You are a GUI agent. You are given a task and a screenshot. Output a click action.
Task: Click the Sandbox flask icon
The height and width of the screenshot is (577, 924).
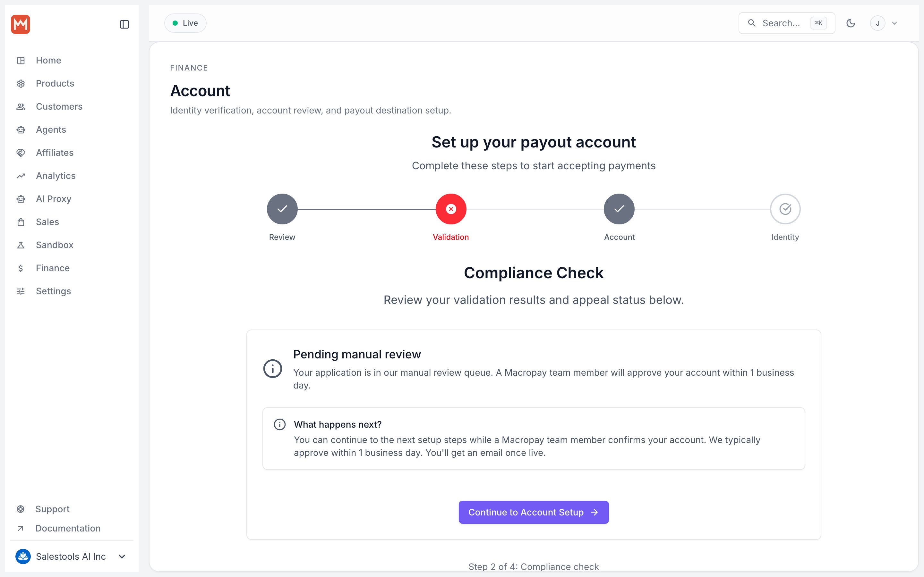point(21,245)
